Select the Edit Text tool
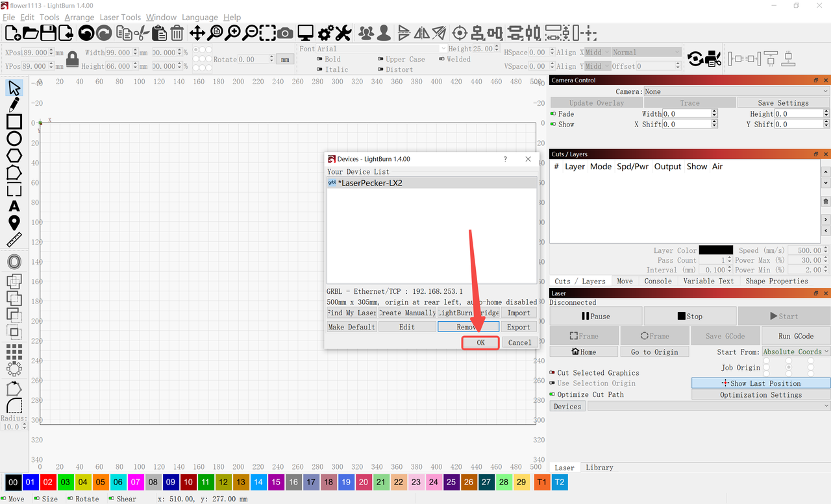Viewport: 831px width, 504px height. click(14, 206)
